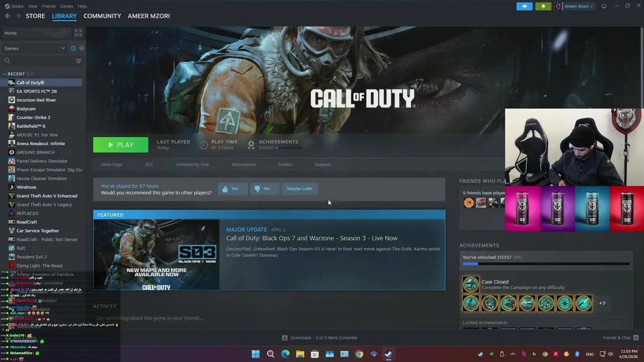This screenshot has width=644, height=362.
Task: Open the Big Picture mode icon
Action: [x=604, y=6]
